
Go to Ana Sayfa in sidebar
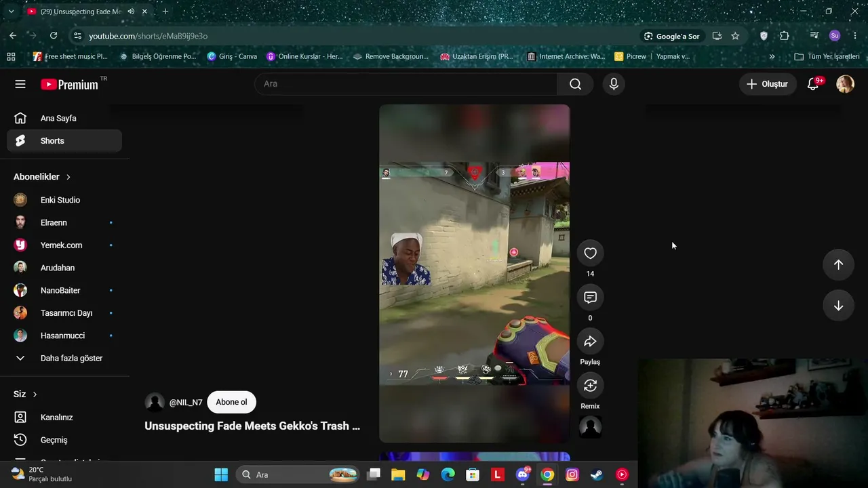[x=64, y=119]
